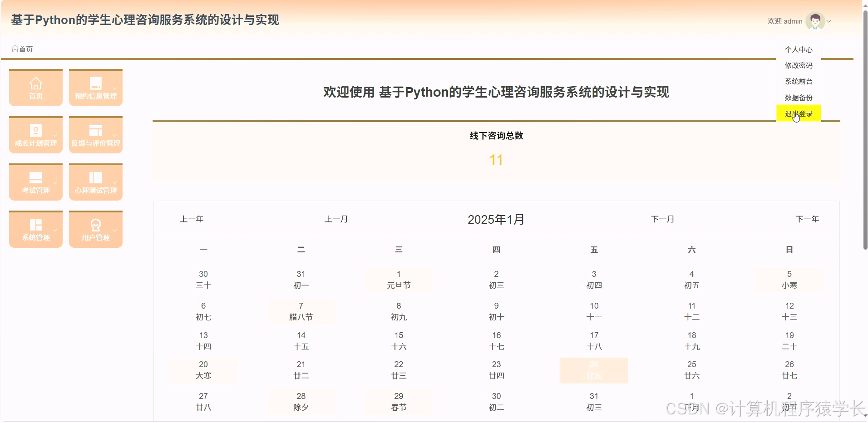
Task: Click 退出登录 to log out
Action: click(x=798, y=113)
